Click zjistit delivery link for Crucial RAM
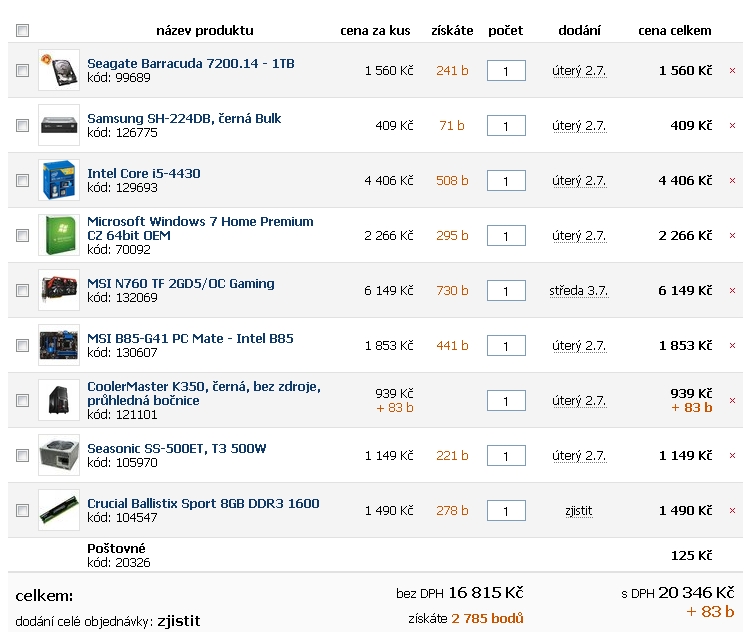The width and height of the screenshot is (746, 632). [579, 511]
